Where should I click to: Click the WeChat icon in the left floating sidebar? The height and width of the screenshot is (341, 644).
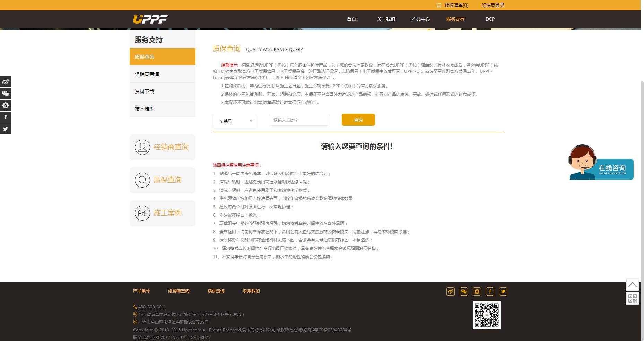tap(6, 94)
